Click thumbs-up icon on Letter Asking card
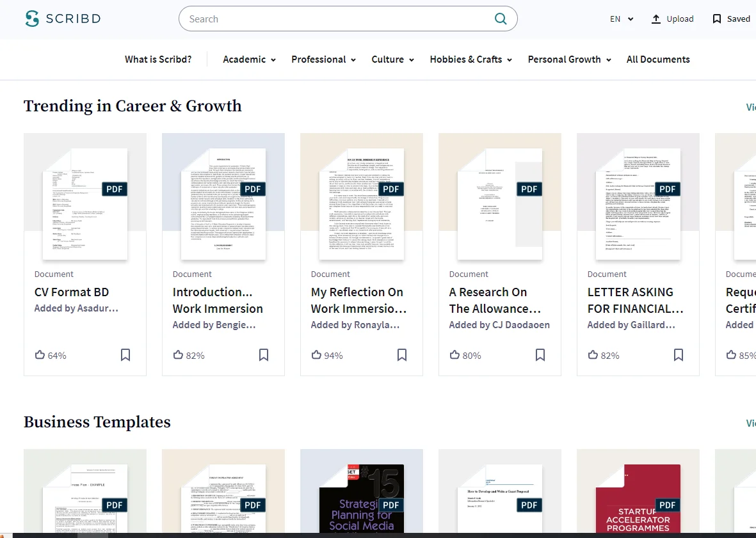 tap(593, 355)
